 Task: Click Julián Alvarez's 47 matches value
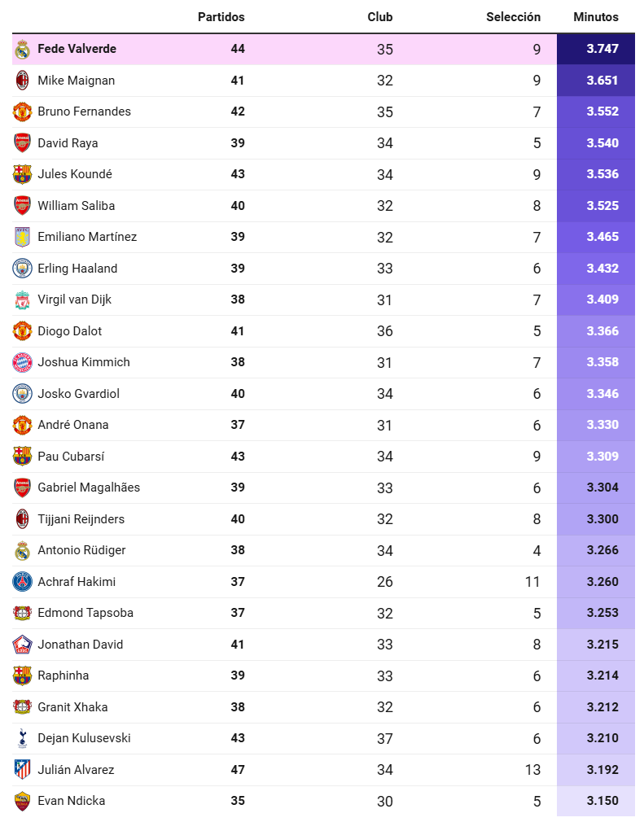tap(238, 770)
